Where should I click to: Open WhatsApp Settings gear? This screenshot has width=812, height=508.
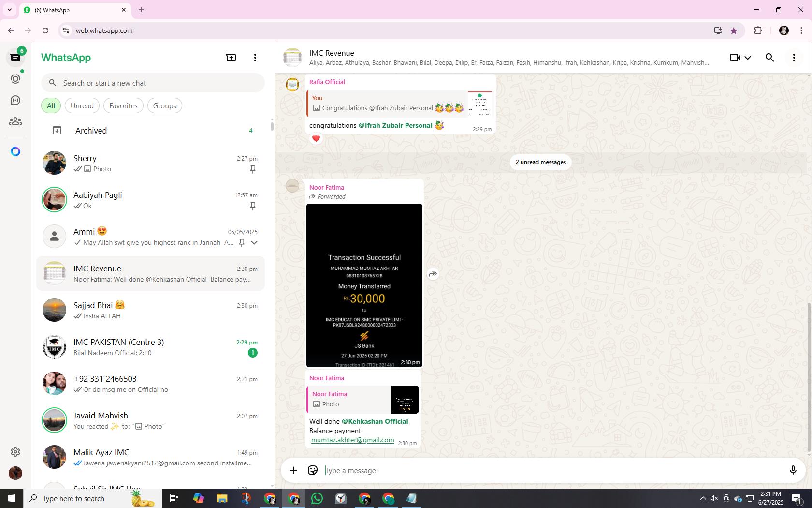click(15, 452)
